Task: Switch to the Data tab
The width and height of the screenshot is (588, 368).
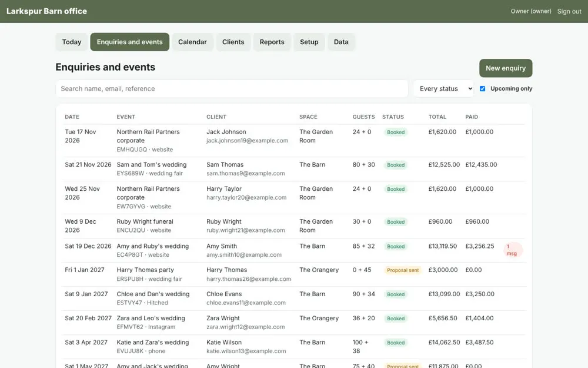Action: (341, 42)
